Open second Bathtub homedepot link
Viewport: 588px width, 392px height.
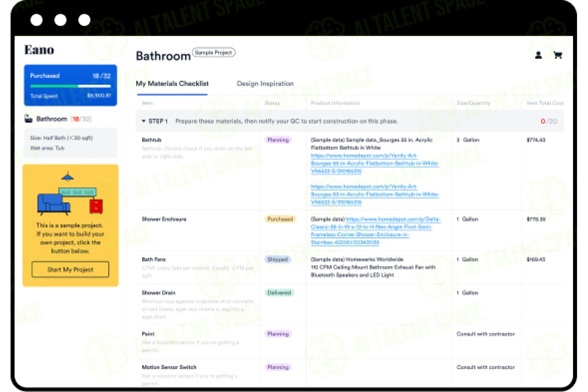(x=374, y=194)
